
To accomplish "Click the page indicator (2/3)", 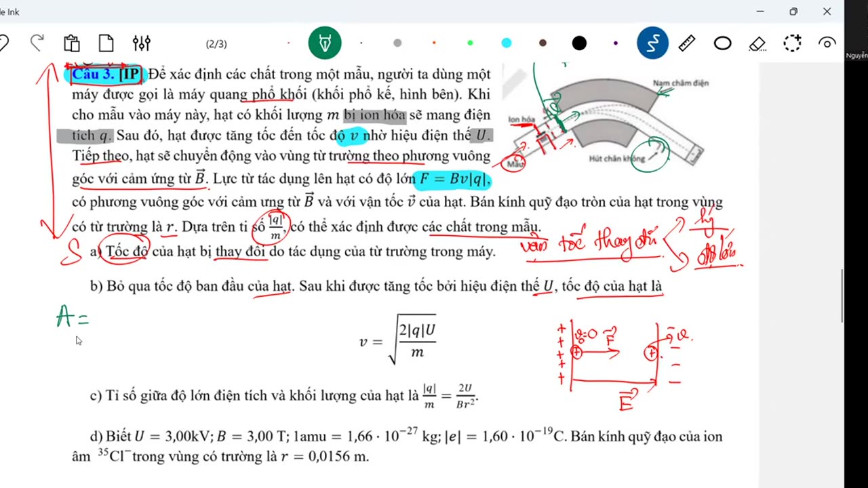I will point(216,44).
